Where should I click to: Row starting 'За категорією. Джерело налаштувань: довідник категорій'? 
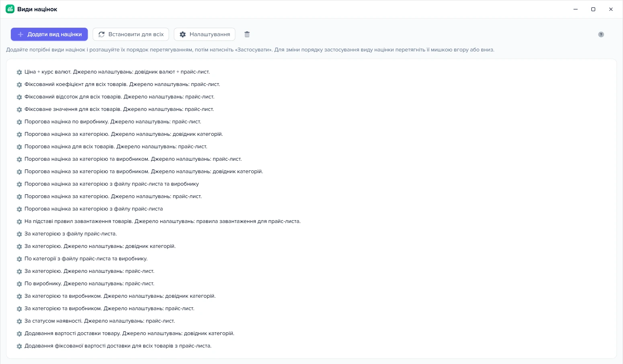pyautogui.click(x=100, y=246)
